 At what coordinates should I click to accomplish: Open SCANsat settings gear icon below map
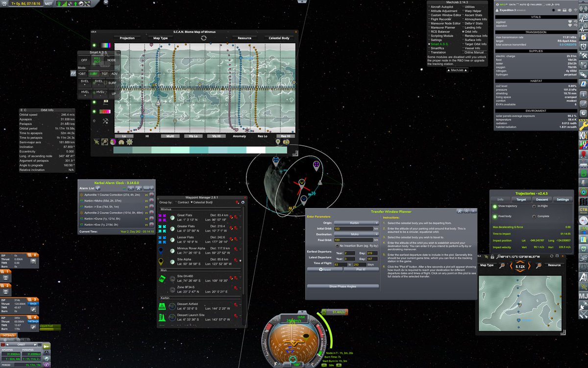point(129,142)
